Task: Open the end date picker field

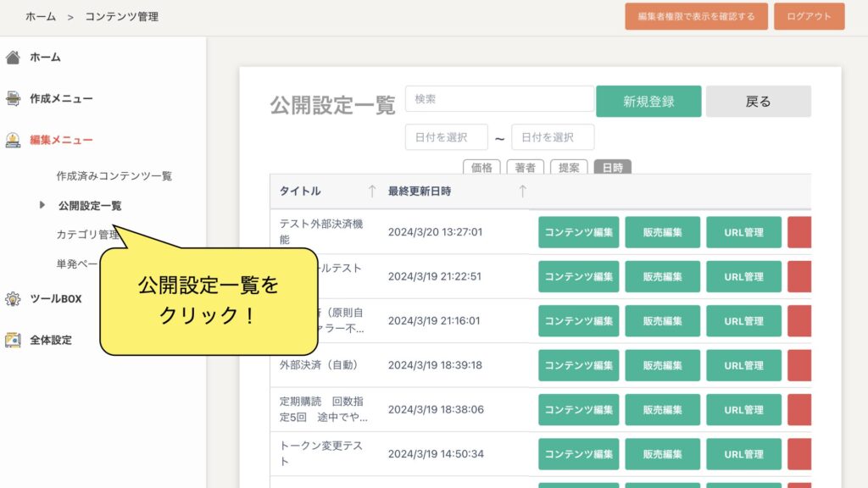Action: [x=553, y=137]
